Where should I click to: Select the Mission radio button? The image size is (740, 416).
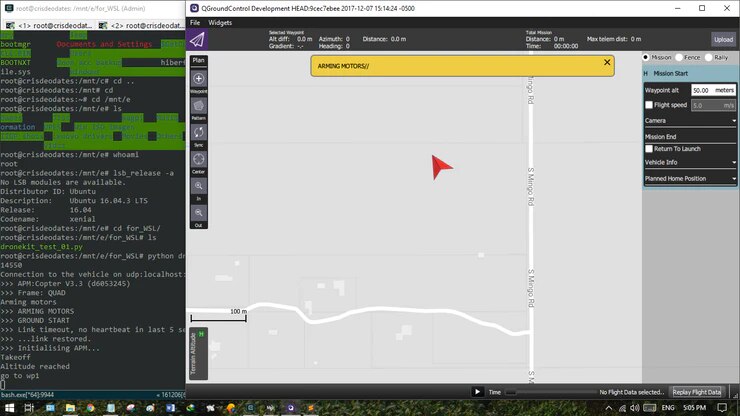pyautogui.click(x=646, y=57)
